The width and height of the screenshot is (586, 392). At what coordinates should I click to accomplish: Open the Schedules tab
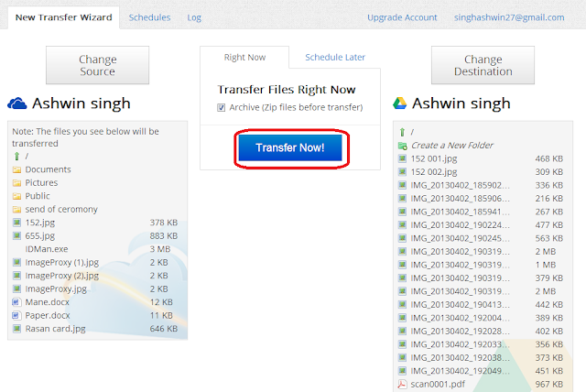click(149, 17)
